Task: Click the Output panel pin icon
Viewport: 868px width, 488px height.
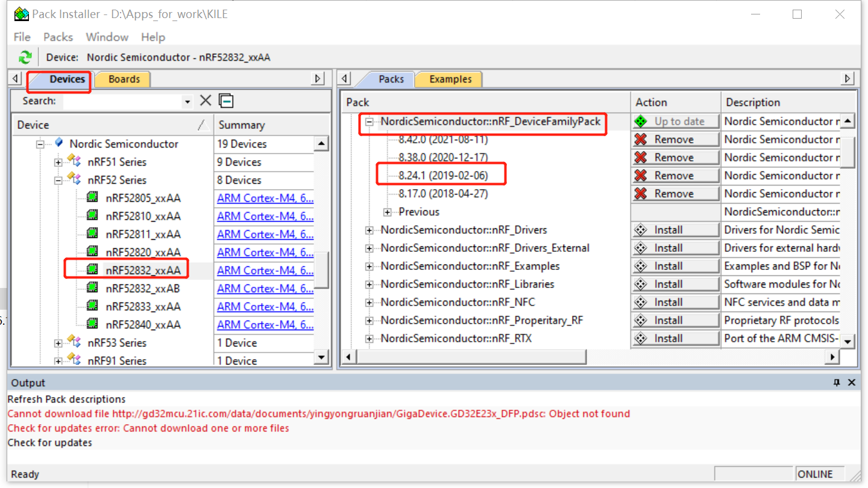Action: (837, 383)
